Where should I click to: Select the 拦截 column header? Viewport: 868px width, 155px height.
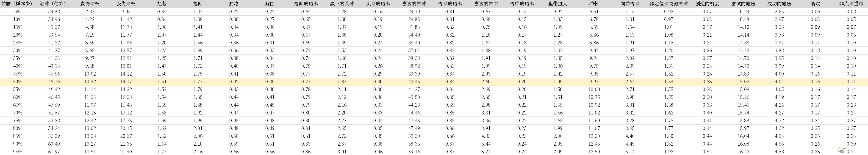pos(162,4)
